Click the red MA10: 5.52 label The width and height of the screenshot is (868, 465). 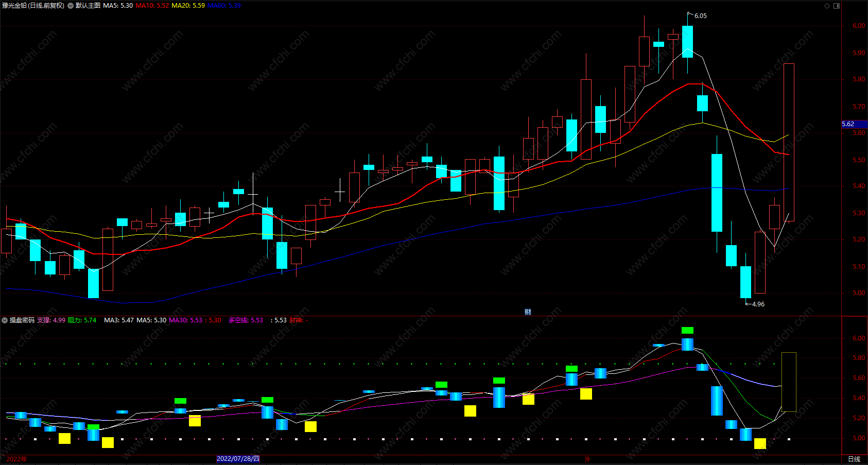click(152, 6)
